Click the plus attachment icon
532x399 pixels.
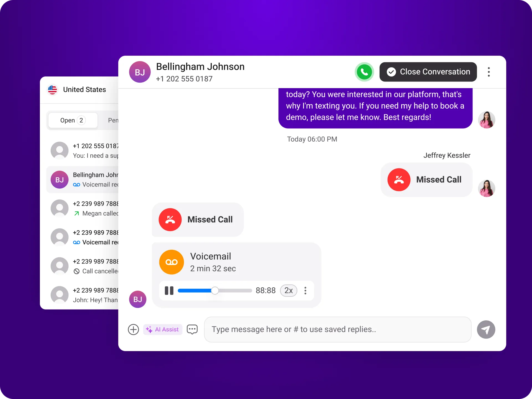[133, 329]
